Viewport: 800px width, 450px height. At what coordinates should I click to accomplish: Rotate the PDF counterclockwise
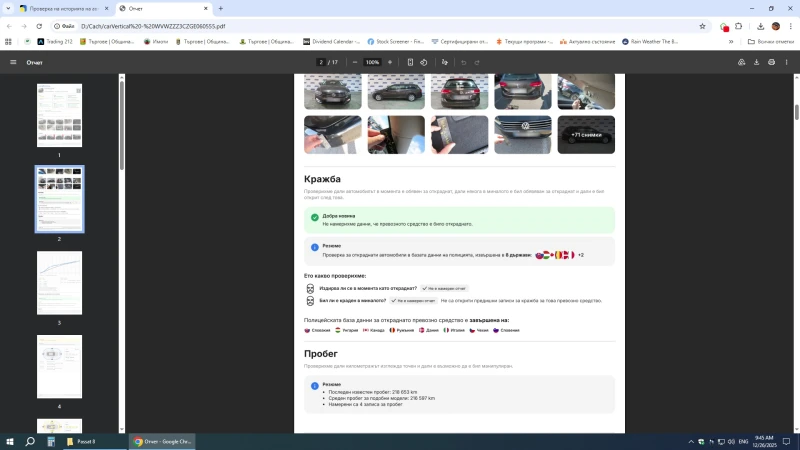pyautogui.click(x=423, y=62)
